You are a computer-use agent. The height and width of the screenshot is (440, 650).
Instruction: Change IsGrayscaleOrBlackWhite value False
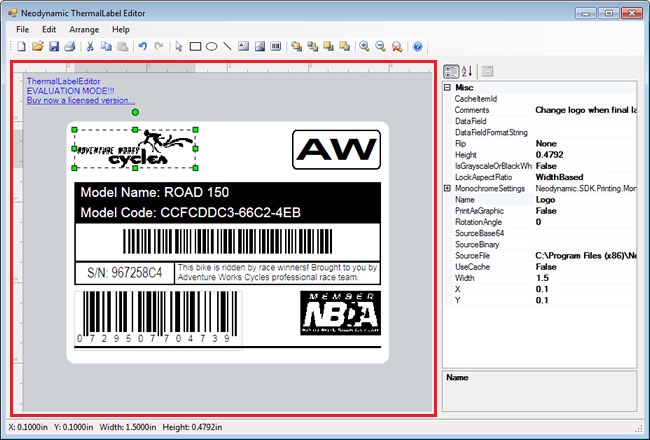(x=585, y=166)
